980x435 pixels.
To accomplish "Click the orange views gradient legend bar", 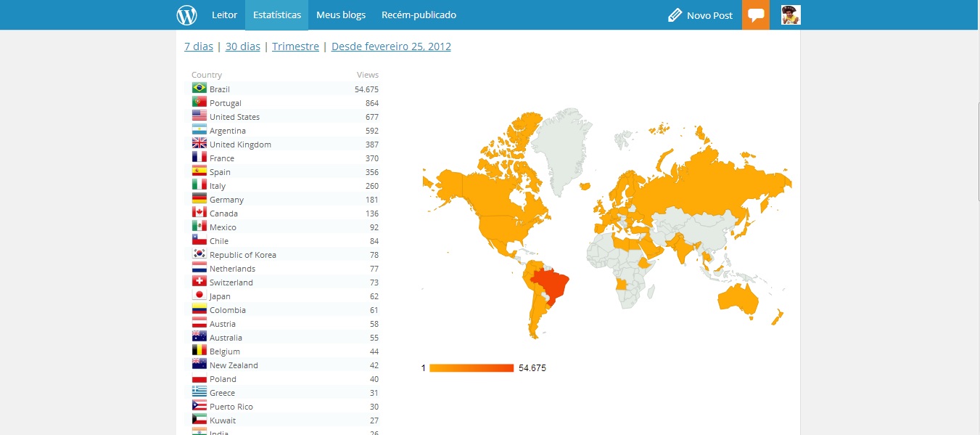I will coord(472,368).
